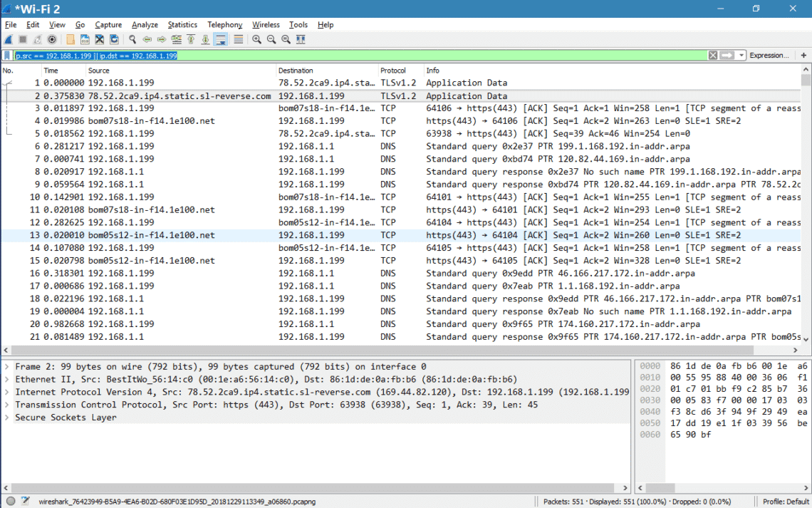The image size is (812, 508).
Task: Open the Help menu
Action: click(x=326, y=25)
